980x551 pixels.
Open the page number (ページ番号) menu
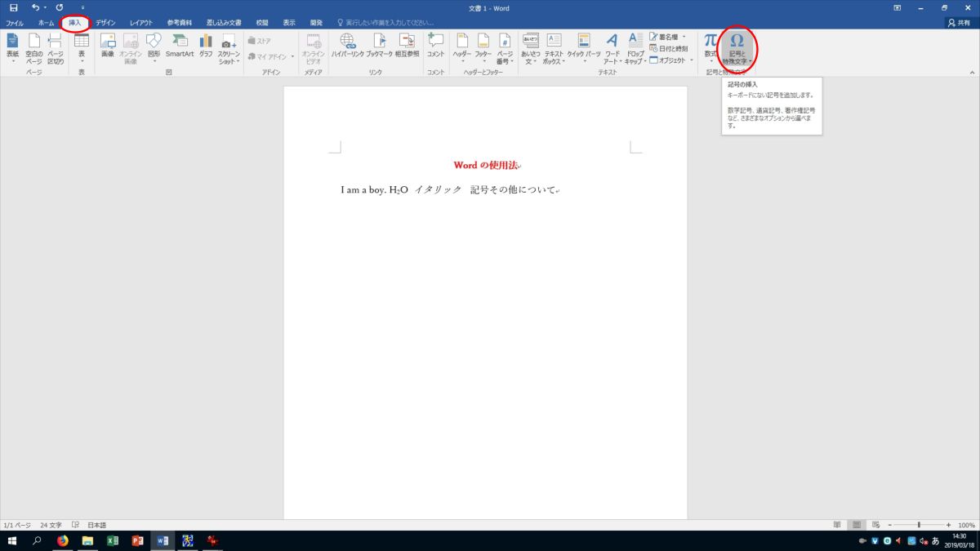505,49
